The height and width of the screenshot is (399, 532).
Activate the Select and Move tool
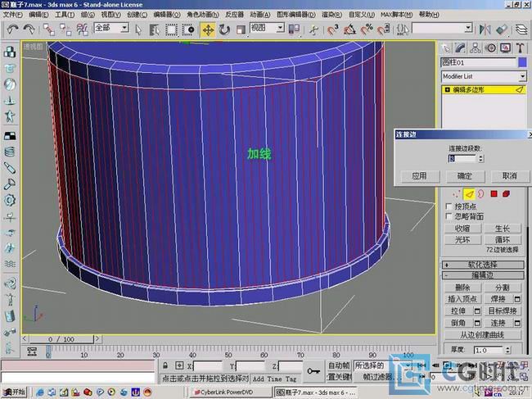pos(208,29)
